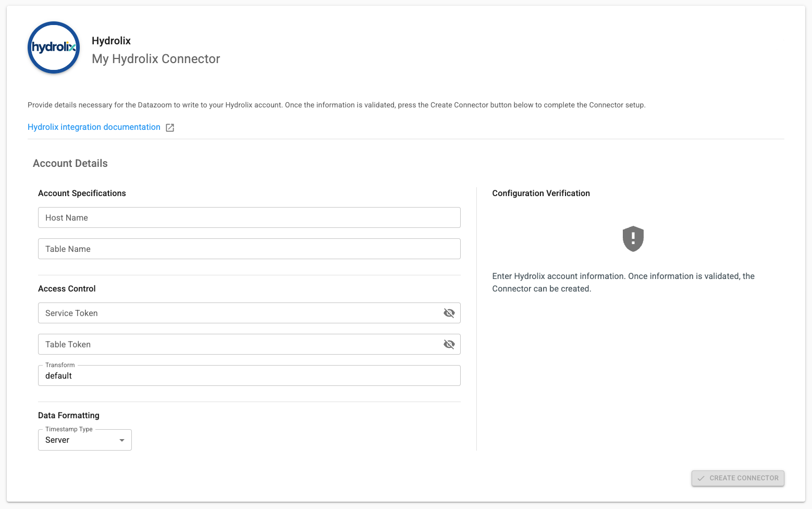The width and height of the screenshot is (812, 509).
Task: Toggle visibility of the Service Token field
Action: pos(449,313)
